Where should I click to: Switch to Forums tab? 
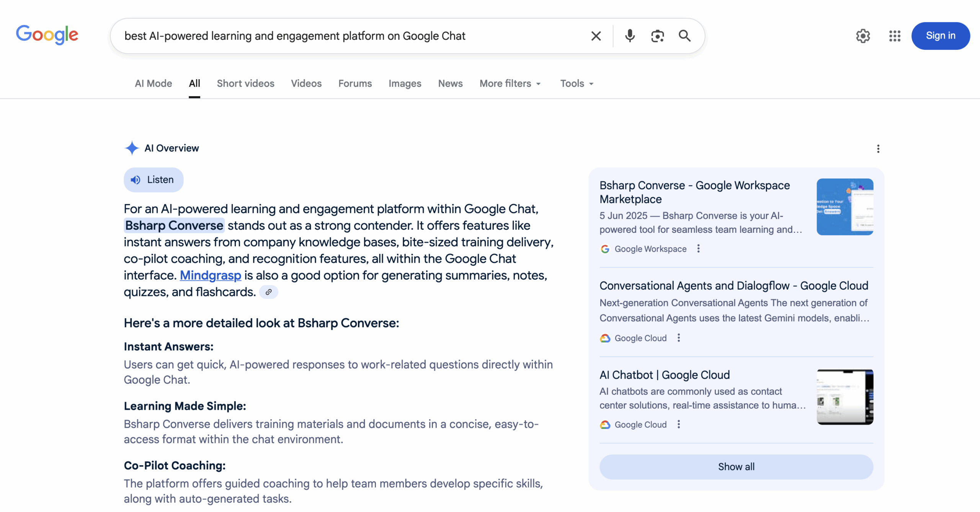[355, 83]
